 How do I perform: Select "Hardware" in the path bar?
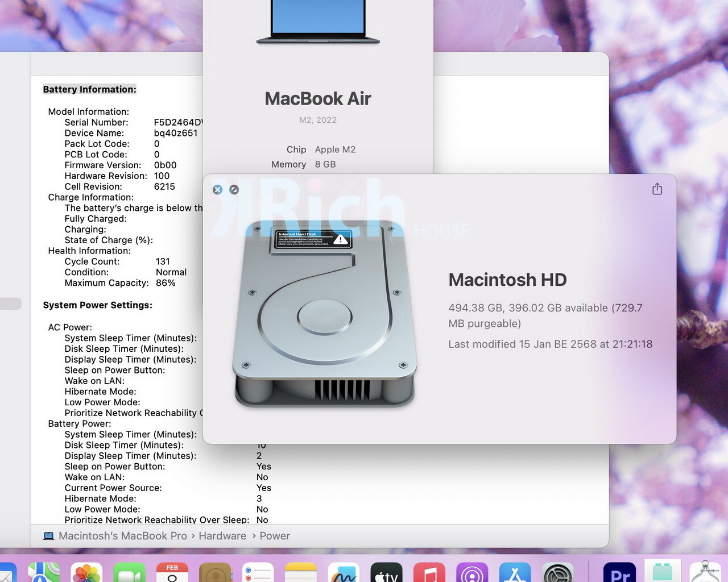tap(222, 536)
